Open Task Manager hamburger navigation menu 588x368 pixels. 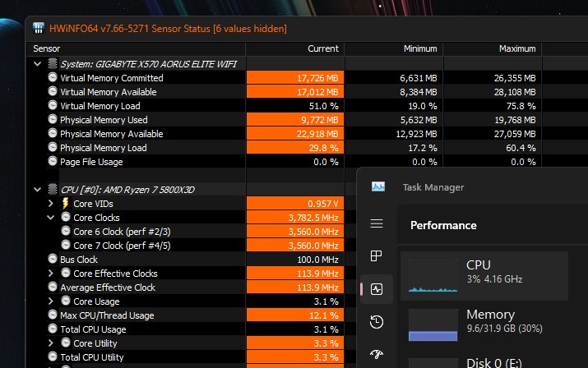pos(377,223)
